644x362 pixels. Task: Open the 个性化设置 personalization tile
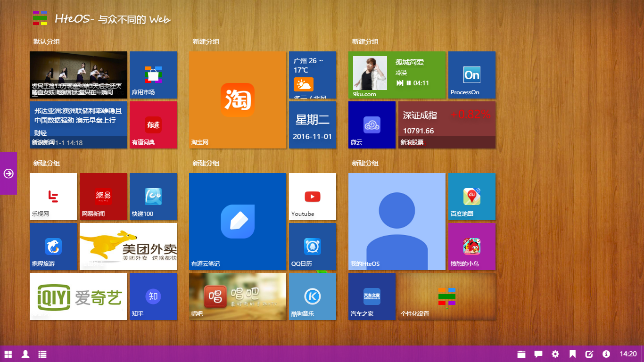point(447,296)
